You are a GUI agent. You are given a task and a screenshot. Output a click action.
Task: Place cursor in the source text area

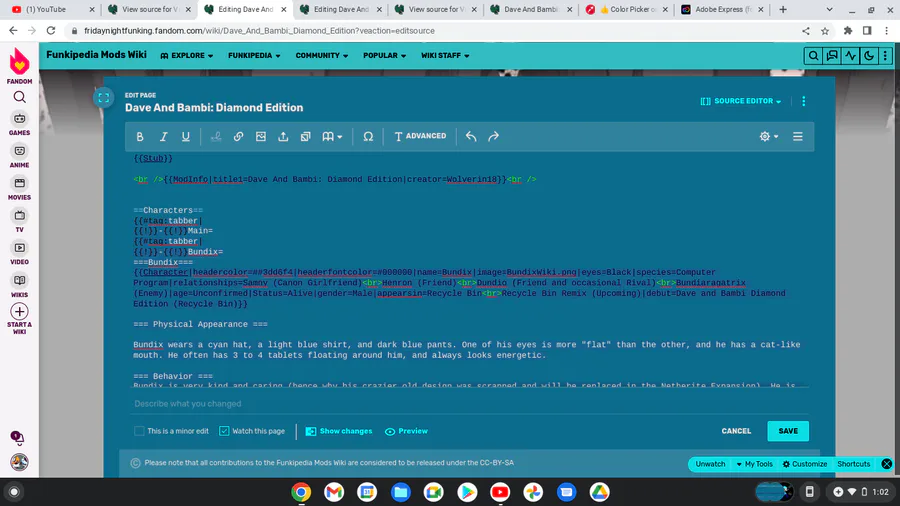(471, 270)
